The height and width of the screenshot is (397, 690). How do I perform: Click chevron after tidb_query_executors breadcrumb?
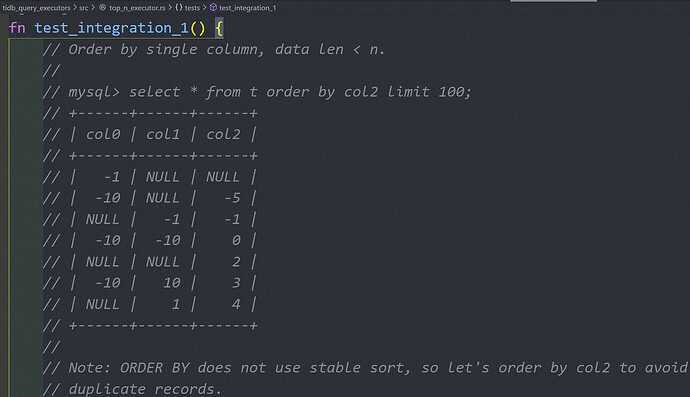point(75,7)
